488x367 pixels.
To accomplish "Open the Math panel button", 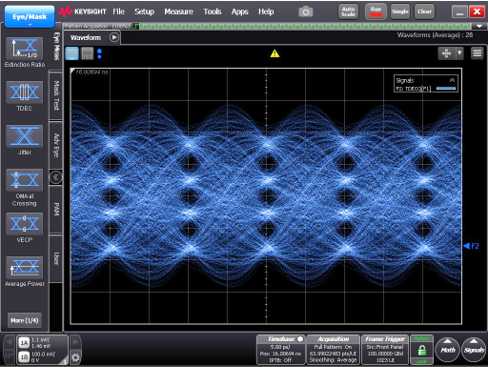I will [x=448, y=350].
